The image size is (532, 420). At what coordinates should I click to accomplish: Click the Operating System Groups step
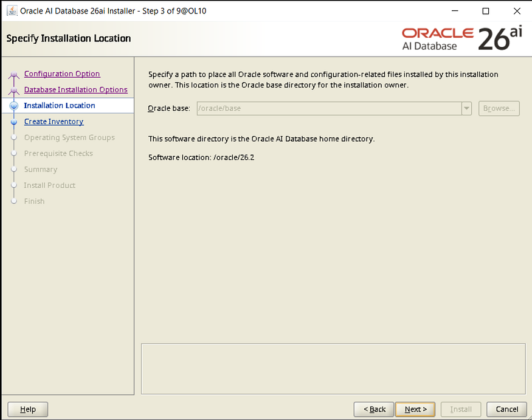tap(69, 137)
